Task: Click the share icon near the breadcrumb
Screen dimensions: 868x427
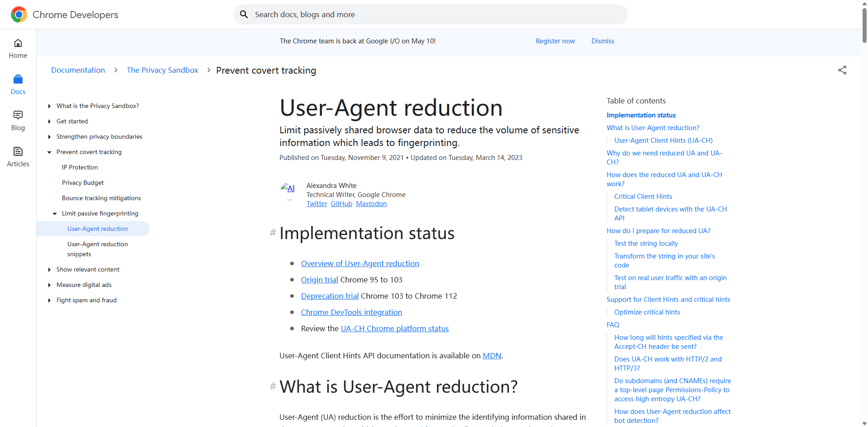Action: (x=843, y=70)
